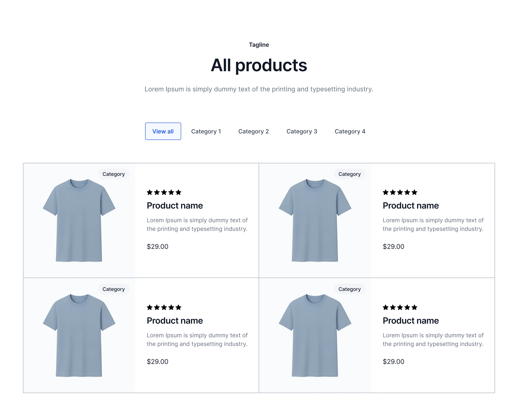Screen dimensions: 518x420
Task: Click the top-left product's Lorem Ipsum description
Action: tap(197, 225)
